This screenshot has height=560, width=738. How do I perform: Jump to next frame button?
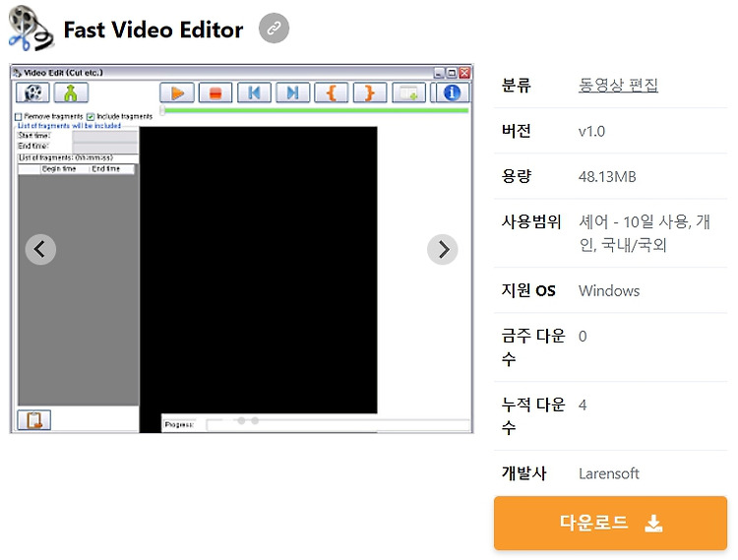293,93
